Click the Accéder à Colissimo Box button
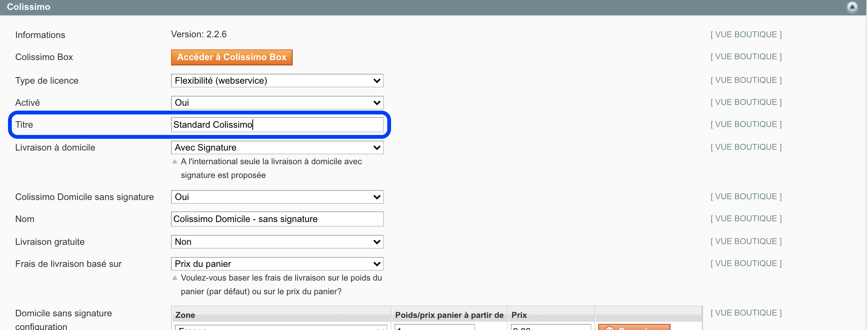Viewport: 868px width, 330px height. tap(232, 57)
